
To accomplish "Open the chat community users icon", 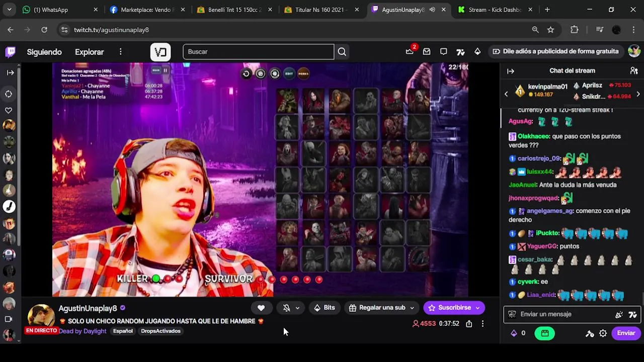I will click(634, 71).
